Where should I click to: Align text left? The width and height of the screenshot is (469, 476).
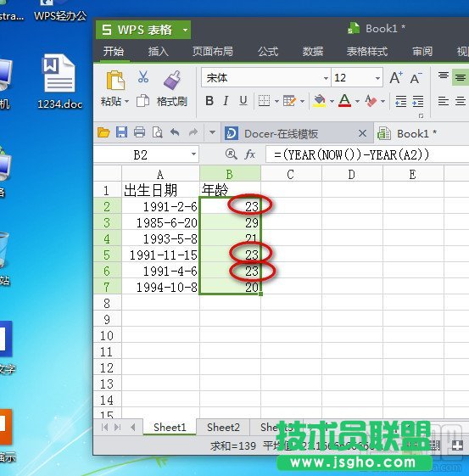point(444,101)
